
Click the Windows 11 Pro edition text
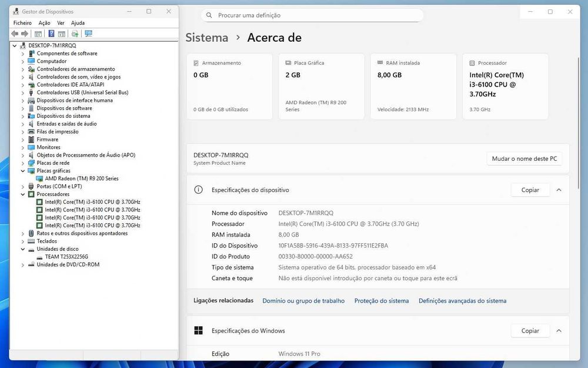299,354
